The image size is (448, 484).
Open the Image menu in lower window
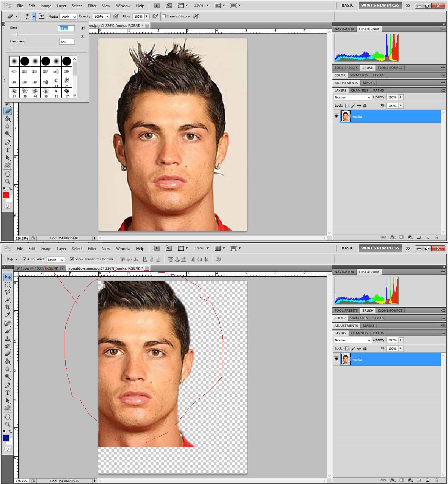click(x=46, y=249)
